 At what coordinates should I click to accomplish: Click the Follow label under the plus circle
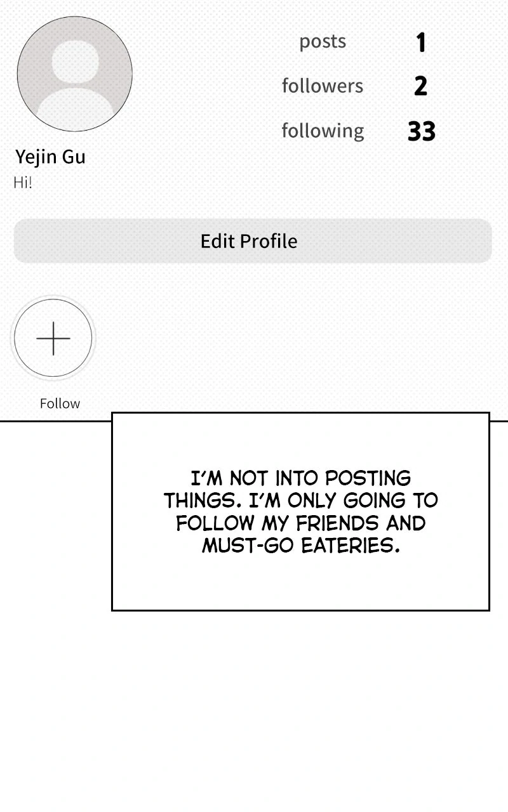coord(60,403)
